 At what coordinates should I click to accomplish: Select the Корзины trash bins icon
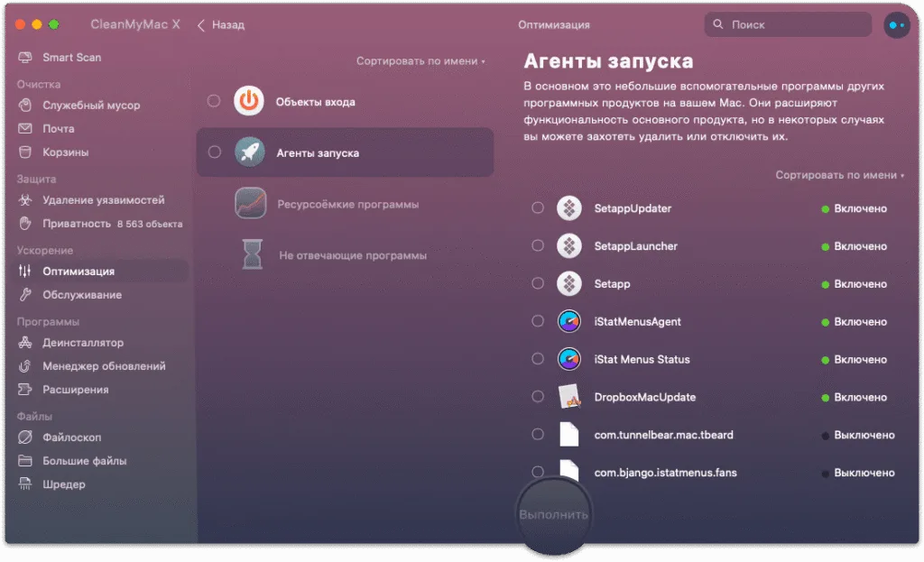coord(24,152)
